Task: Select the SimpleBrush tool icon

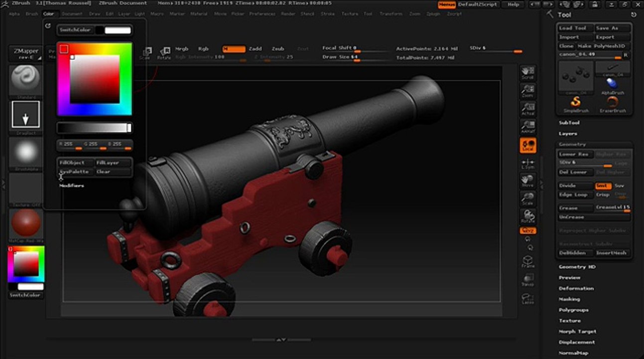Action: [x=576, y=104]
